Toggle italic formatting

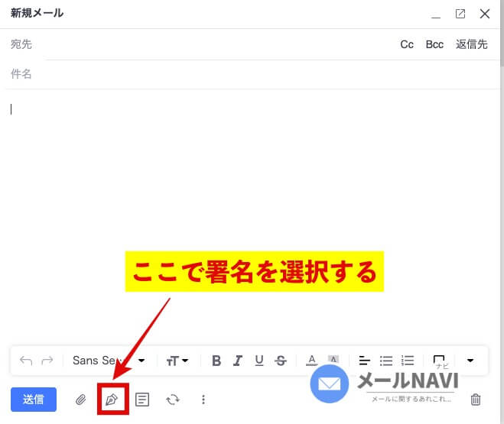[x=238, y=361]
